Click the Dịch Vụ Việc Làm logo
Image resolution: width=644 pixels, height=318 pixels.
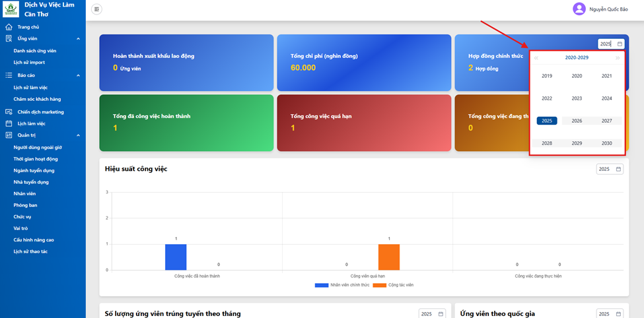point(11,9)
